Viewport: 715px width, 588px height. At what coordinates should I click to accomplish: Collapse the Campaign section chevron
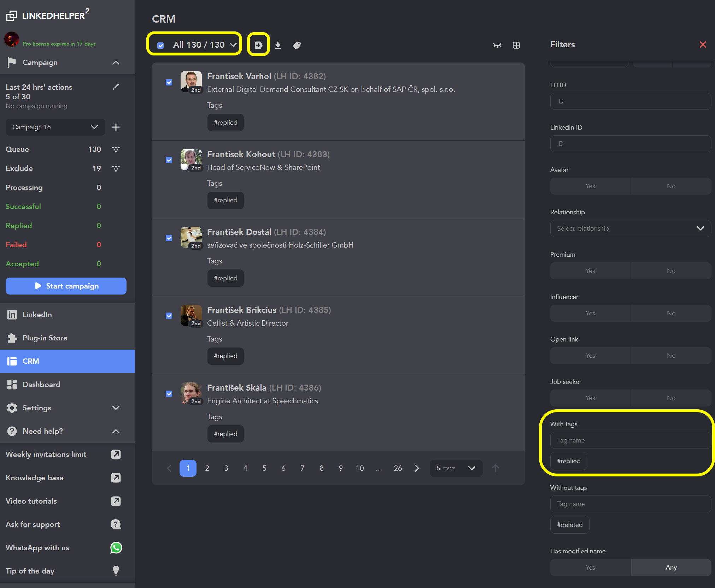click(116, 63)
